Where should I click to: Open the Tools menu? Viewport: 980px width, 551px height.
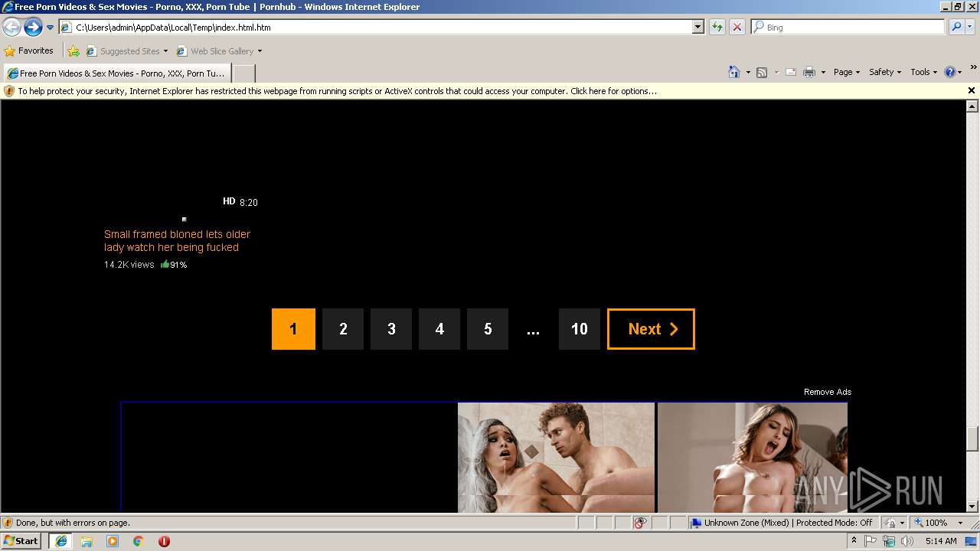click(x=923, y=72)
